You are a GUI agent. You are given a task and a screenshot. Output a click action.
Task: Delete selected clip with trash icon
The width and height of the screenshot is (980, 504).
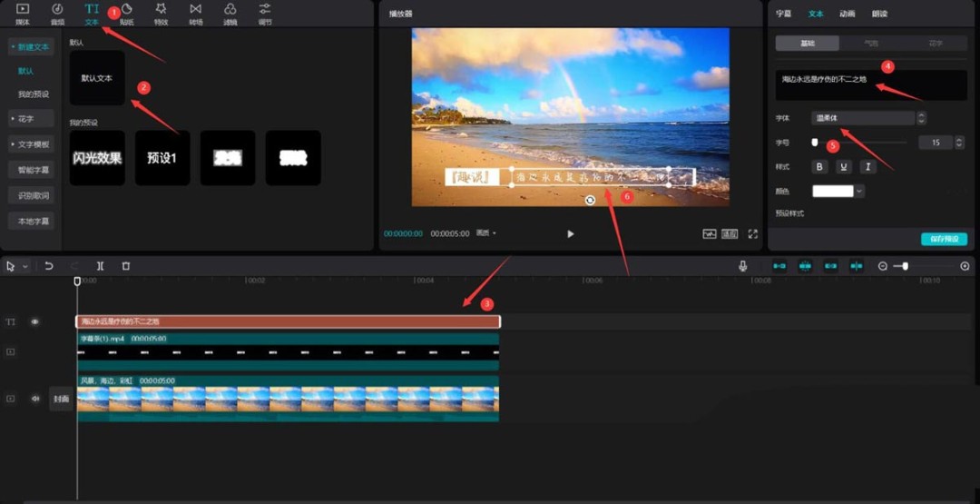pos(126,266)
